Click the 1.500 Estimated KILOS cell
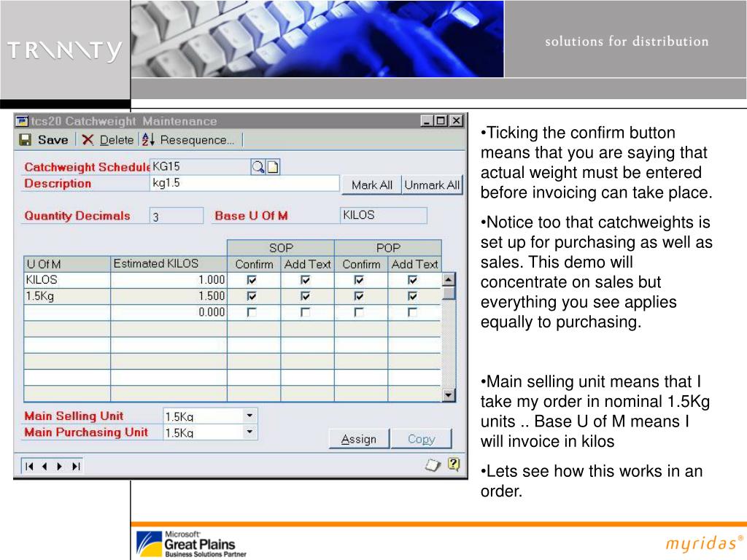747x560 pixels. (169, 296)
